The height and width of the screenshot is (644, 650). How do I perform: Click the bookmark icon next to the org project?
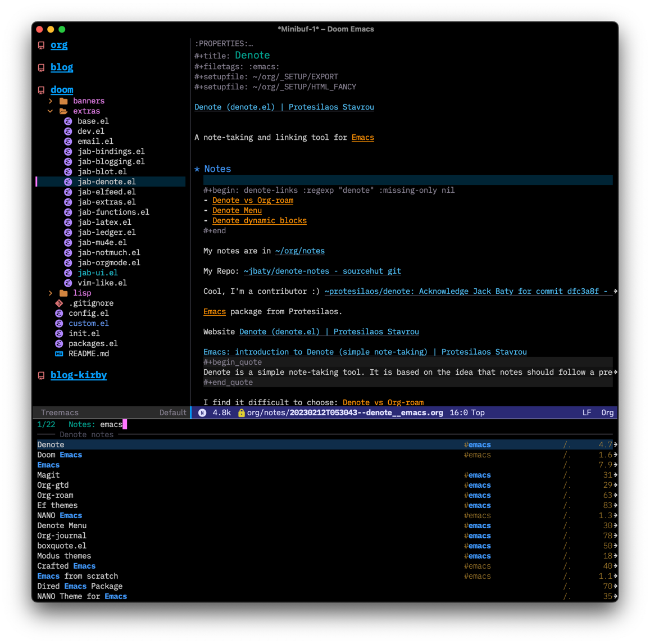pos(40,45)
